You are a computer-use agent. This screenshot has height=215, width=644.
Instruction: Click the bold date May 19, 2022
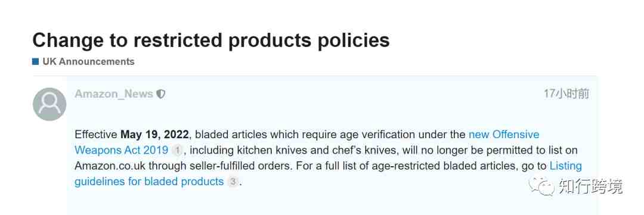tap(154, 135)
